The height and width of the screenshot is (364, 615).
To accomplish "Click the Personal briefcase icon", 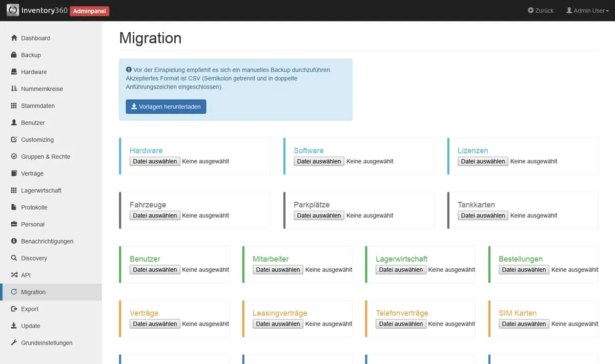I will coord(14,224).
